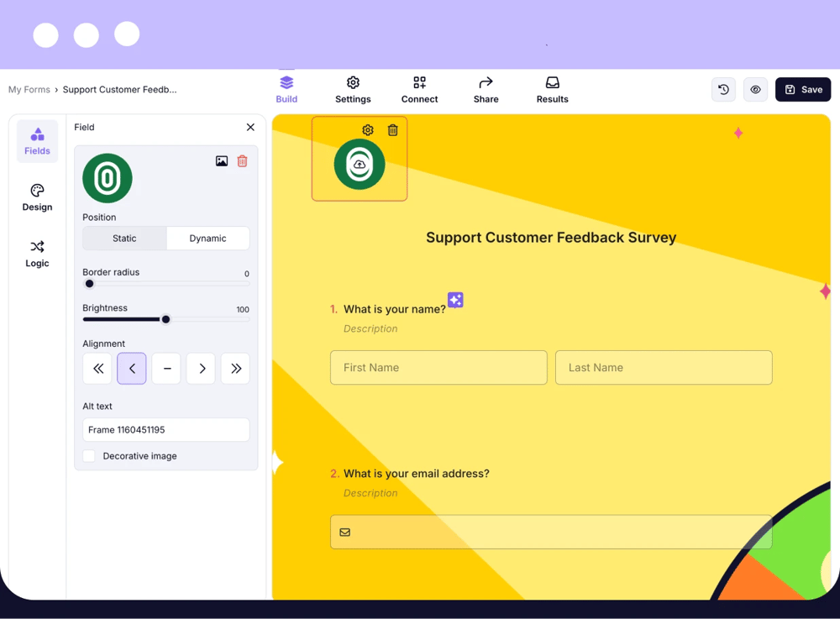The width and height of the screenshot is (840, 619).
Task: Open the Share tab
Action: [x=486, y=89]
